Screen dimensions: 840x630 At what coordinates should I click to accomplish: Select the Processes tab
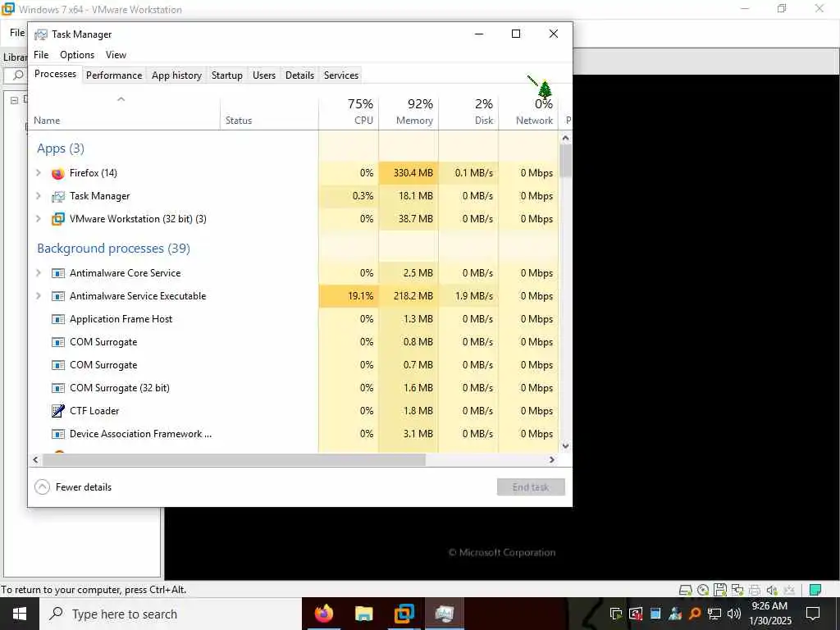[55, 74]
